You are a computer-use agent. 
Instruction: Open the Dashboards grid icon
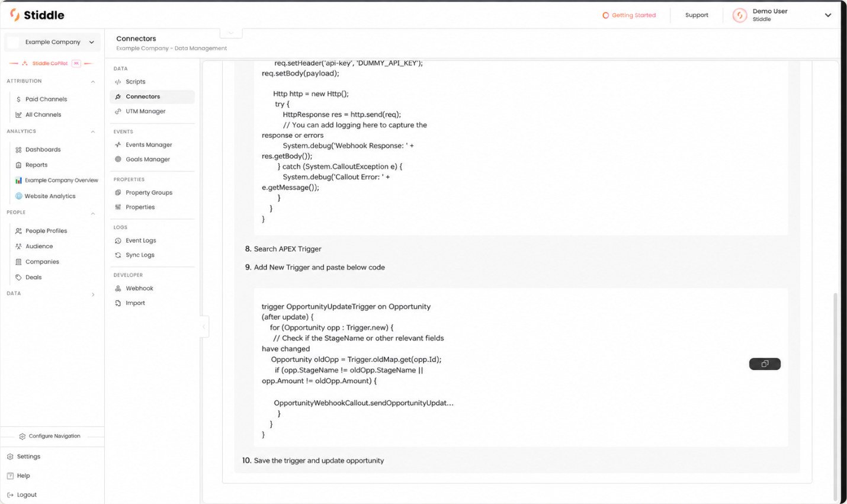(19, 150)
